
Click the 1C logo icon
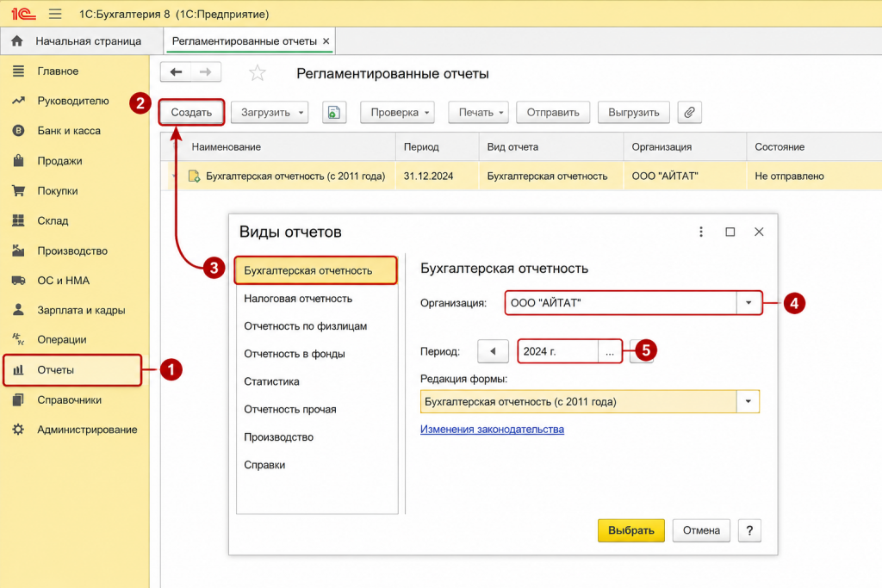[23, 14]
